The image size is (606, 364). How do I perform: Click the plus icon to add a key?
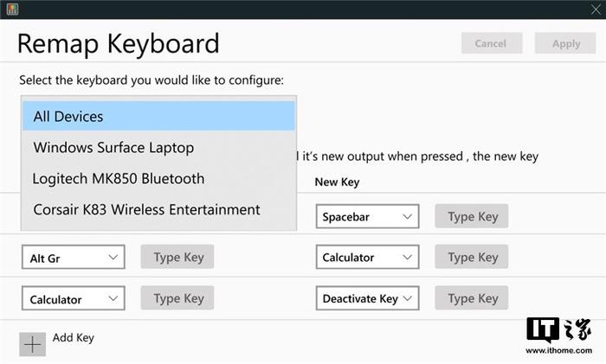pos(33,344)
